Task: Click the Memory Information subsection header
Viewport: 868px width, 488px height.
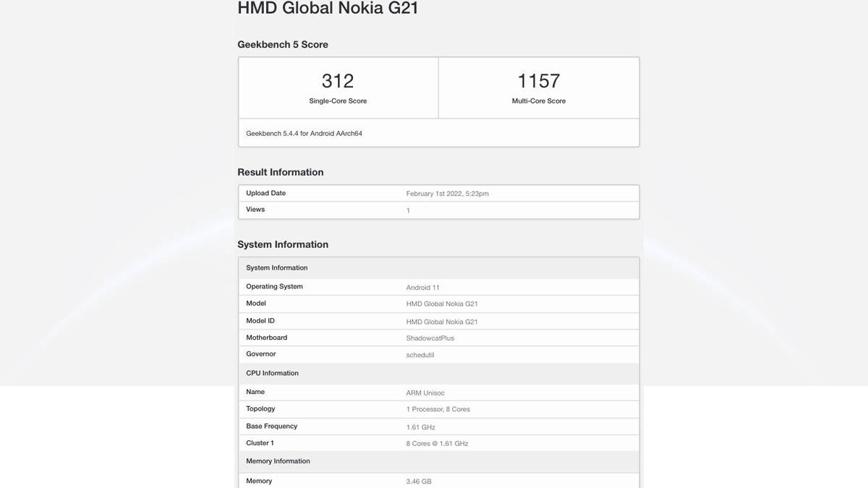Action: pos(278,461)
